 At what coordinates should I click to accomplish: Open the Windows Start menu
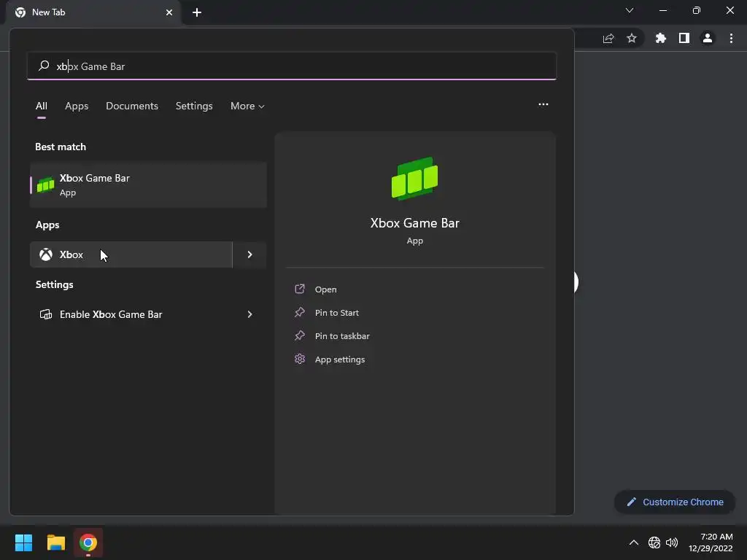[x=23, y=542]
